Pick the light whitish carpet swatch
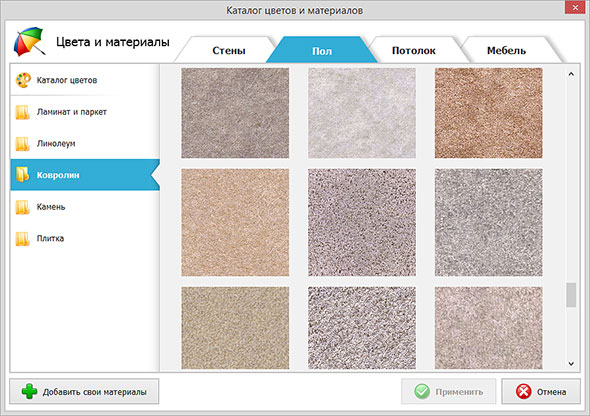Screen dimensions: 590x416 pyautogui.click(x=362, y=113)
